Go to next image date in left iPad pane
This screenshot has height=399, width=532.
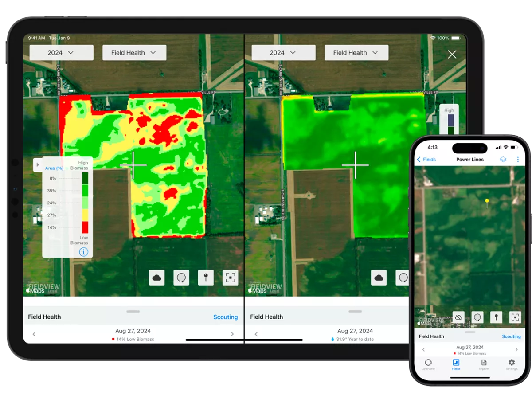[x=232, y=334]
